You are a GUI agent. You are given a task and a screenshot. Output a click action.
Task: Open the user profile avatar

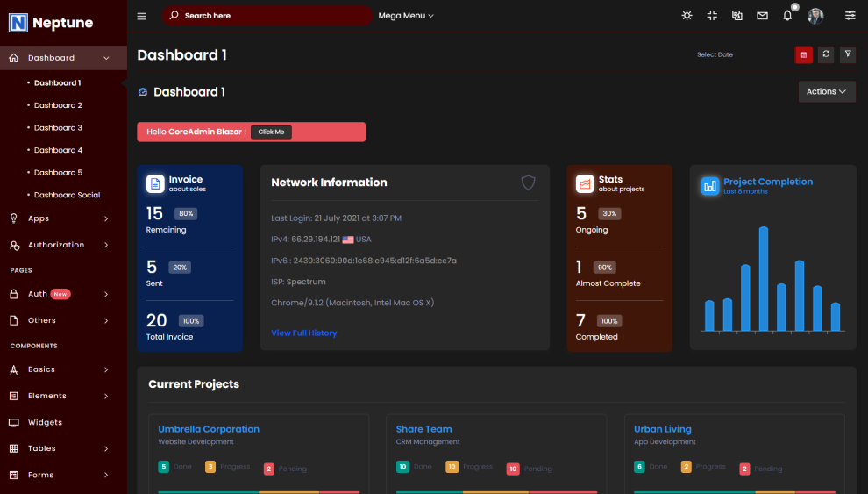click(x=815, y=16)
